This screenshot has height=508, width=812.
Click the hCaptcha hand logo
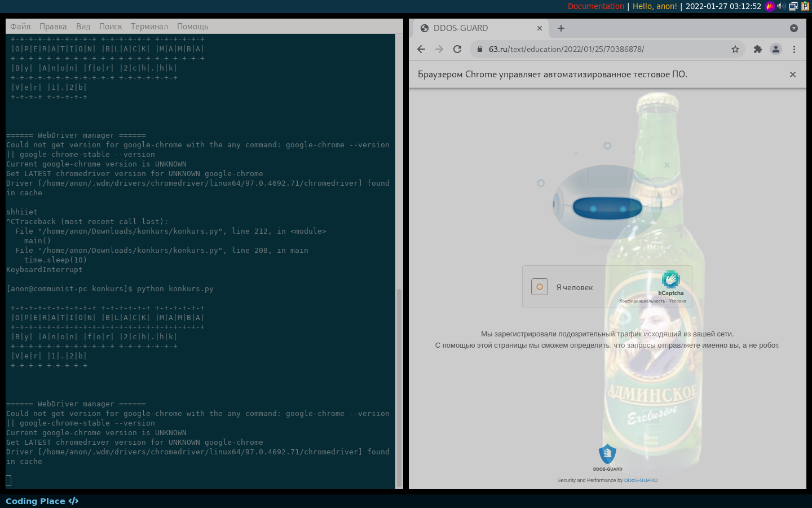[x=670, y=279]
